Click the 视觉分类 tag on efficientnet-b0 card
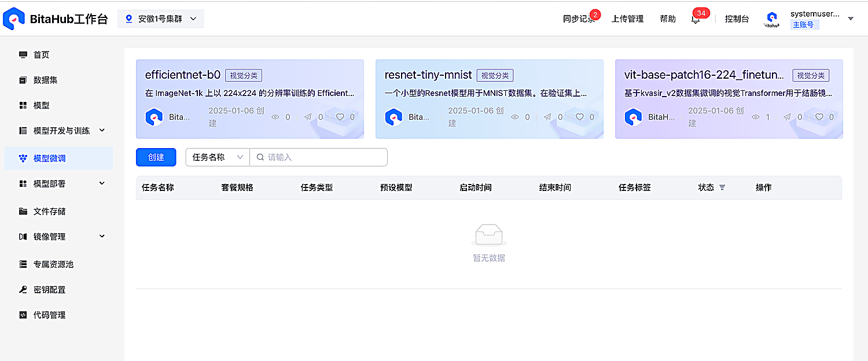Viewport: 868px width, 361px height. coord(244,75)
